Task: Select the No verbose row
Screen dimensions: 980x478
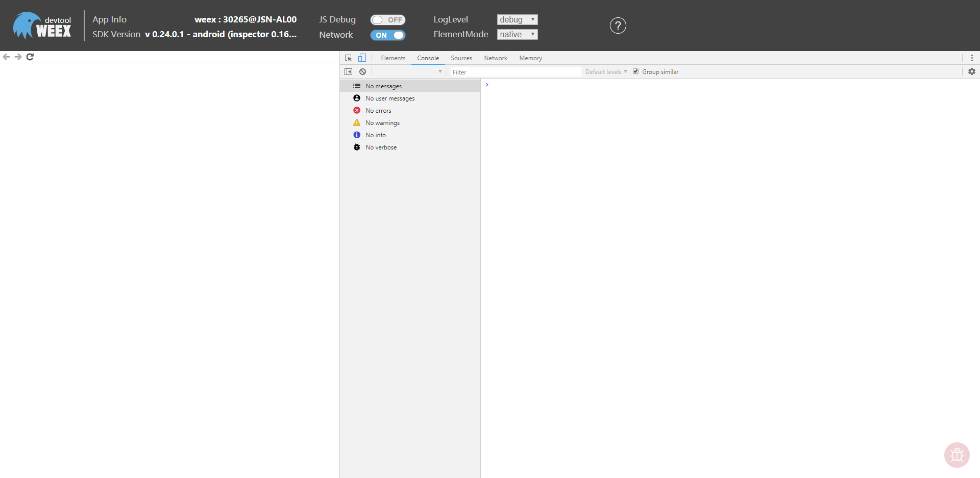Action: (410, 147)
